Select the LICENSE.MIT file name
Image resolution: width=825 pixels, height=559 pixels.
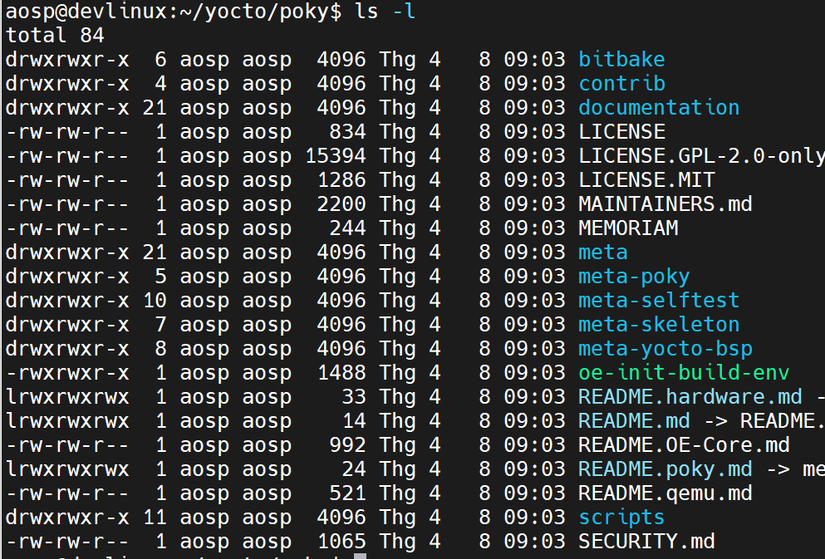[647, 180]
